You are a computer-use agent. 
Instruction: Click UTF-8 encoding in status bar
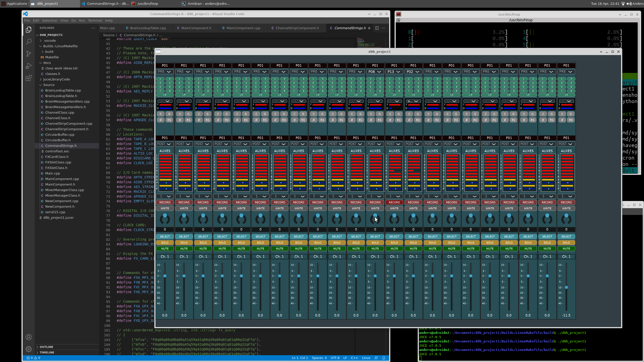335,358
